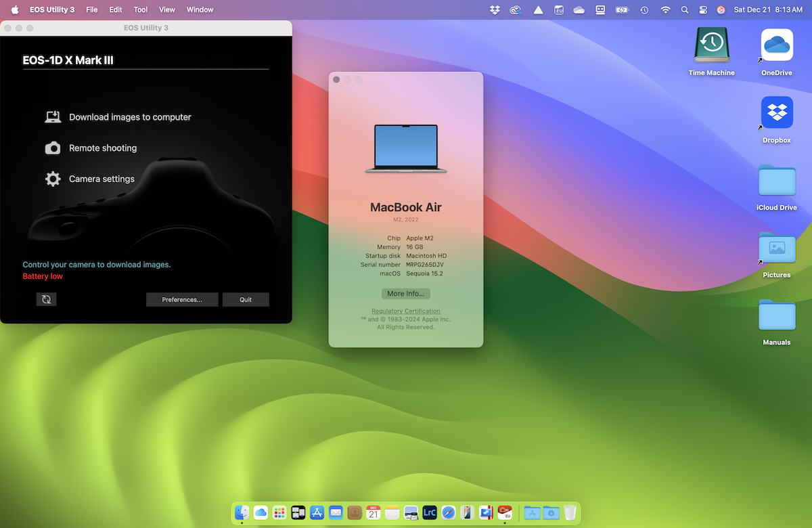Open the battery status menu
The image size is (812, 528).
622,9
